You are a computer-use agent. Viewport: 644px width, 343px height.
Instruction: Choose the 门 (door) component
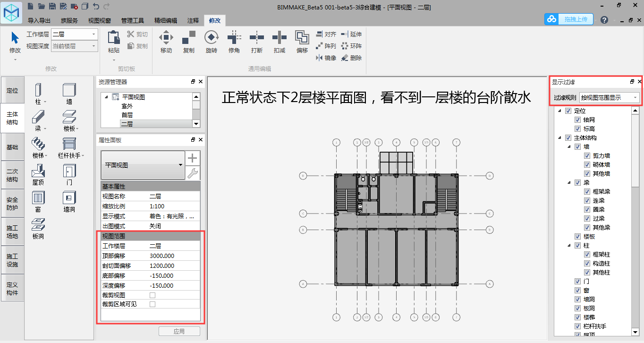[69, 174]
